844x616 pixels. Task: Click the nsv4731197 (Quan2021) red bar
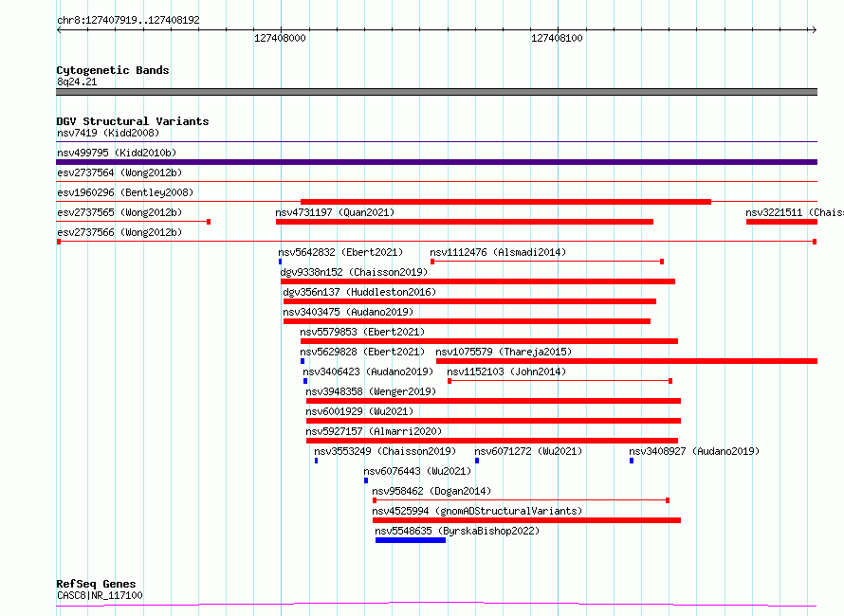[x=465, y=222]
